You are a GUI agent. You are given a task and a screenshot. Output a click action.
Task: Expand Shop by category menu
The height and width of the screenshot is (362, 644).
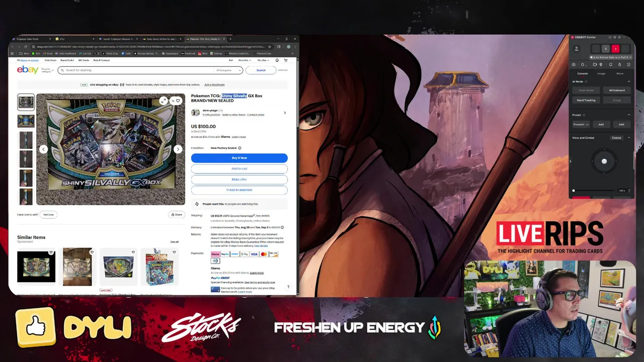pos(46,70)
